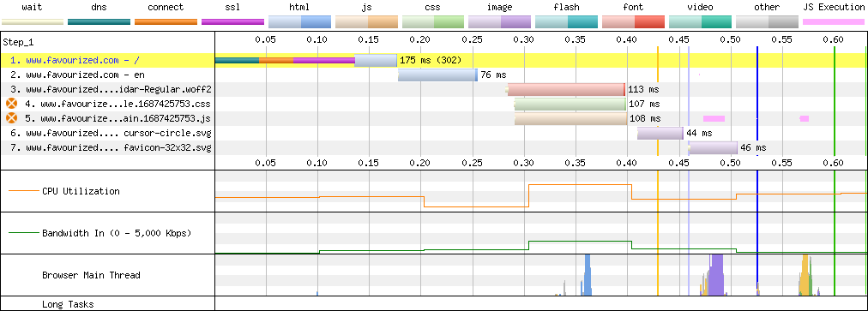Select the dns legend color bar

coord(99,22)
